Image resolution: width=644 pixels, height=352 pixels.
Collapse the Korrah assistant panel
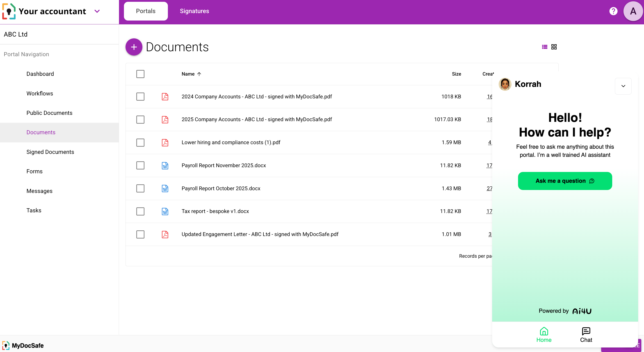[x=623, y=86]
